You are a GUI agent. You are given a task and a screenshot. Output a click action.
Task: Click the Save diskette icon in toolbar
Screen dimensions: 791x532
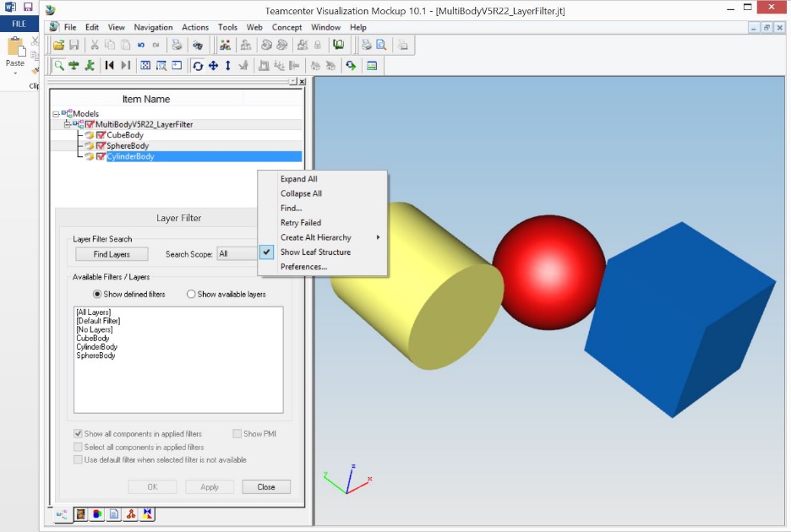click(74, 46)
